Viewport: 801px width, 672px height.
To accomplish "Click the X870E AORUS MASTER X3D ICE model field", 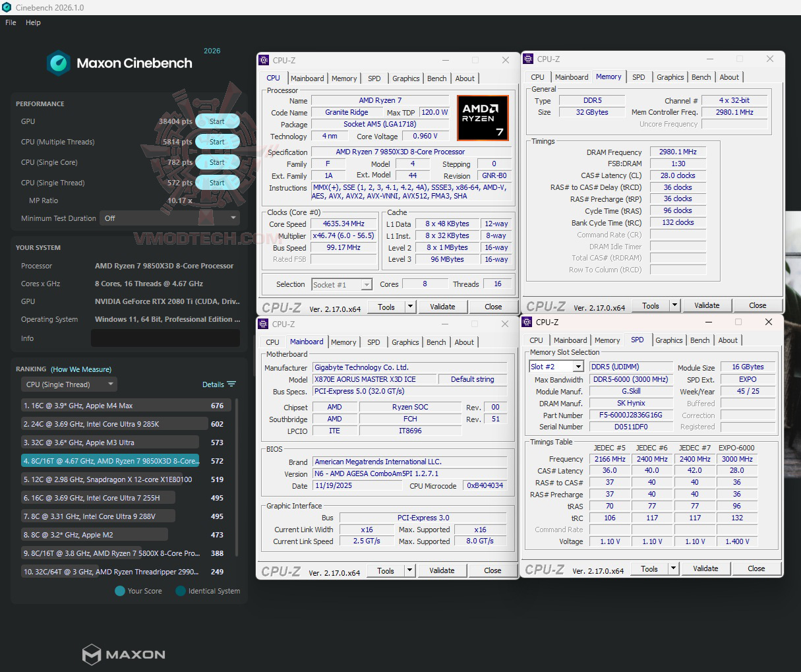I will click(x=374, y=379).
